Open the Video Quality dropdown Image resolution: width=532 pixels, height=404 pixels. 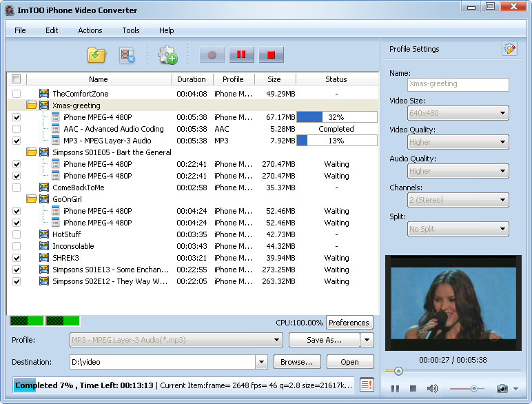coord(458,142)
